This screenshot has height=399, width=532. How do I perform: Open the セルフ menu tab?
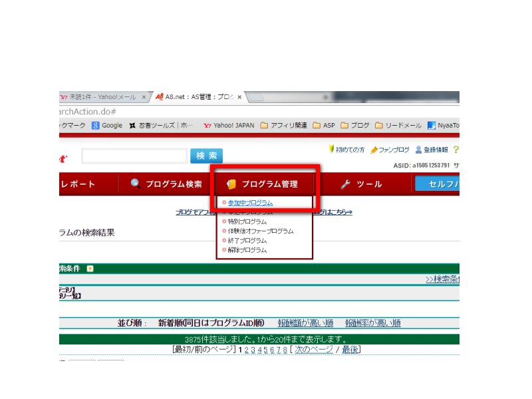(x=438, y=184)
